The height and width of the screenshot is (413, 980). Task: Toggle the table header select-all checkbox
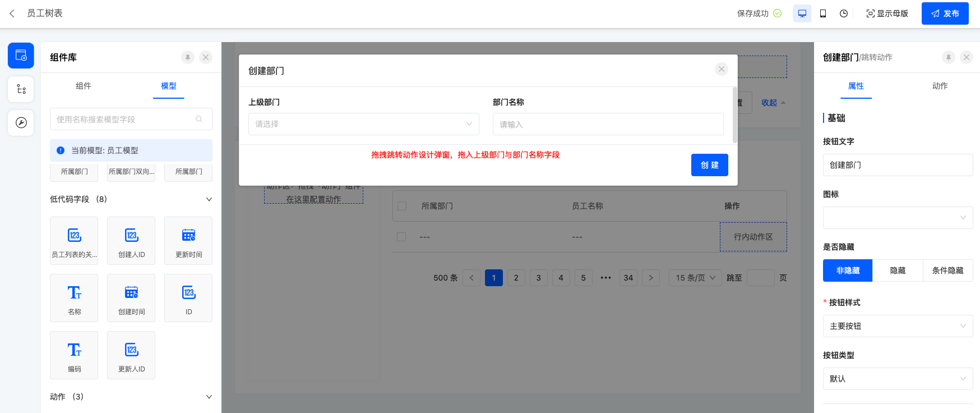pos(402,206)
